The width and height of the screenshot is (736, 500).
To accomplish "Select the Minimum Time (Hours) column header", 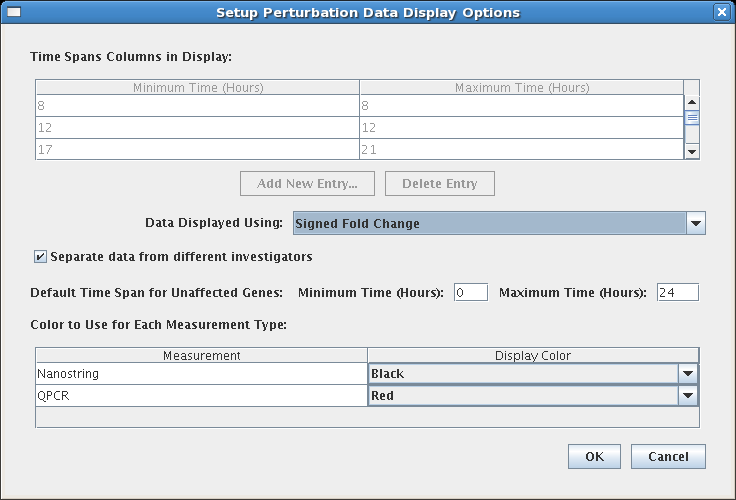I will point(198,88).
